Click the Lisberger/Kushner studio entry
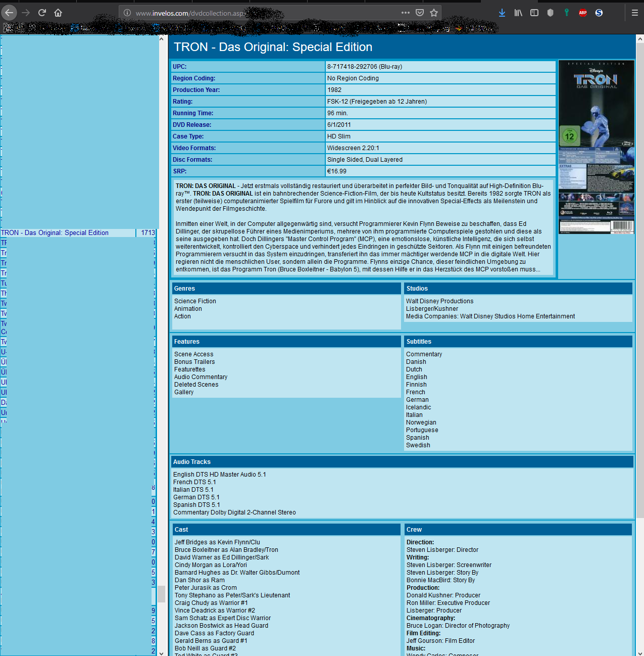The height and width of the screenshot is (656, 644). click(x=432, y=309)
